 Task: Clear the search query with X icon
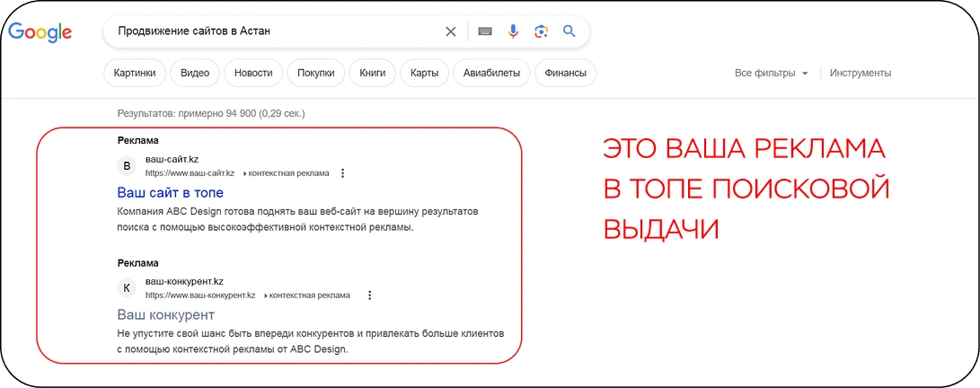coord(450,31)
